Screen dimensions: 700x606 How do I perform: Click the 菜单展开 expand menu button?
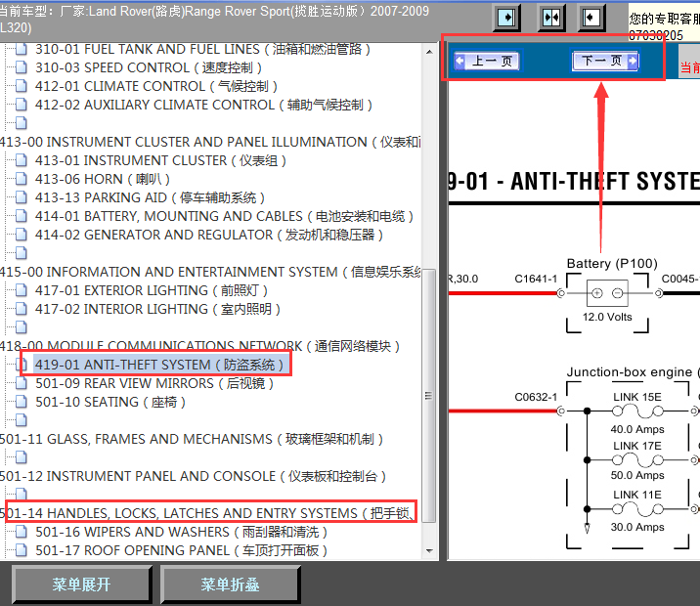(82, 584)
